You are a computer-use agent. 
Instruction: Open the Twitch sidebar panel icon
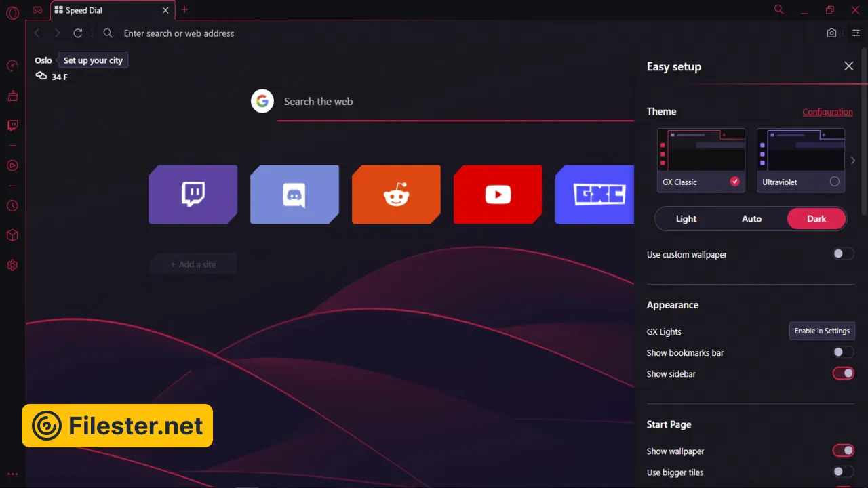click(12, 125)
